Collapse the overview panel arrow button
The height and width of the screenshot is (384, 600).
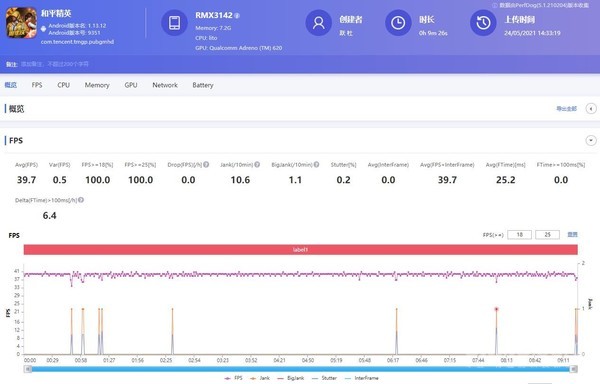point(591,109)
